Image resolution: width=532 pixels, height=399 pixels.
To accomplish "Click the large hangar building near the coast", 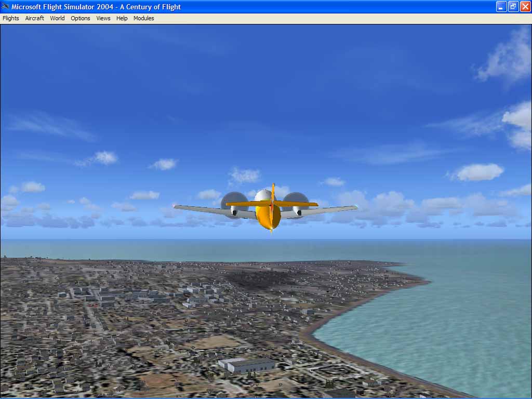I will pos(247,365).
